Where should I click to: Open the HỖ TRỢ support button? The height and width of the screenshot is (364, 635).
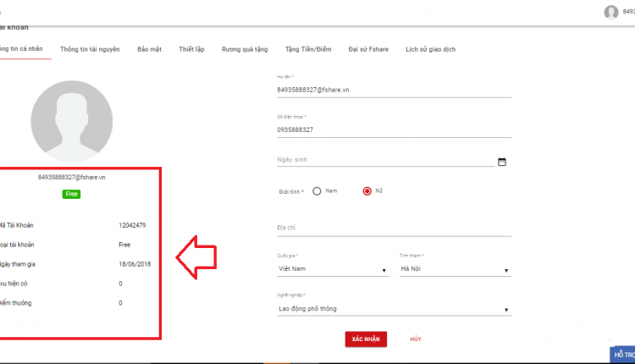622,355
